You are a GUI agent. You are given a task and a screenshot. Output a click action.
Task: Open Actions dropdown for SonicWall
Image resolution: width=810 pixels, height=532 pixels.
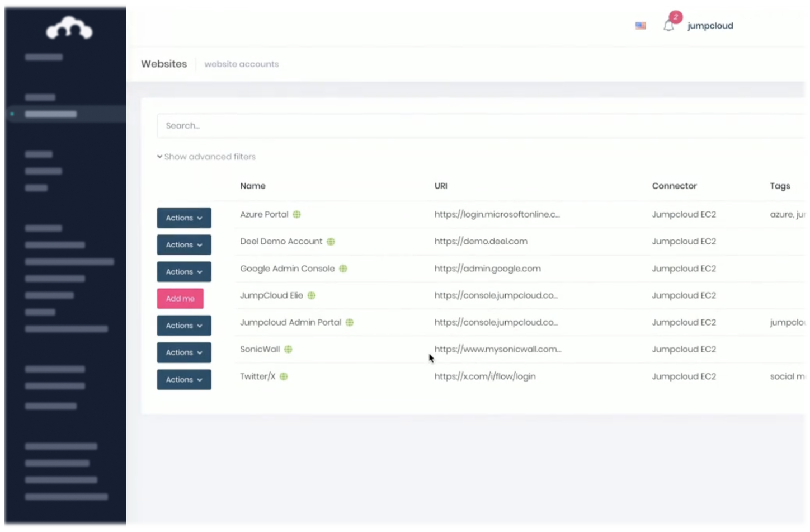click(184, 352)
